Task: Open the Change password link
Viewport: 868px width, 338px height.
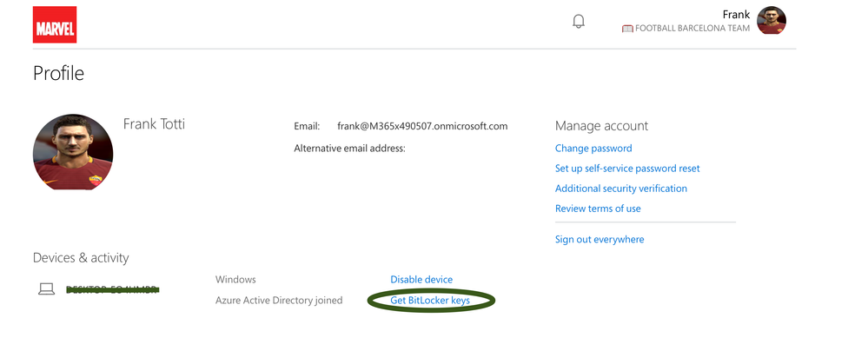Action: pyautogui.click(x=593, y=149)
